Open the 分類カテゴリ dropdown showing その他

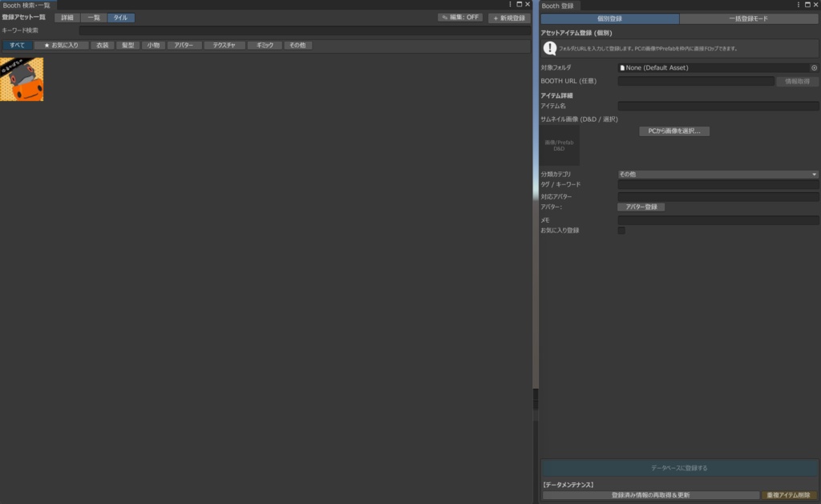point(718,175)
